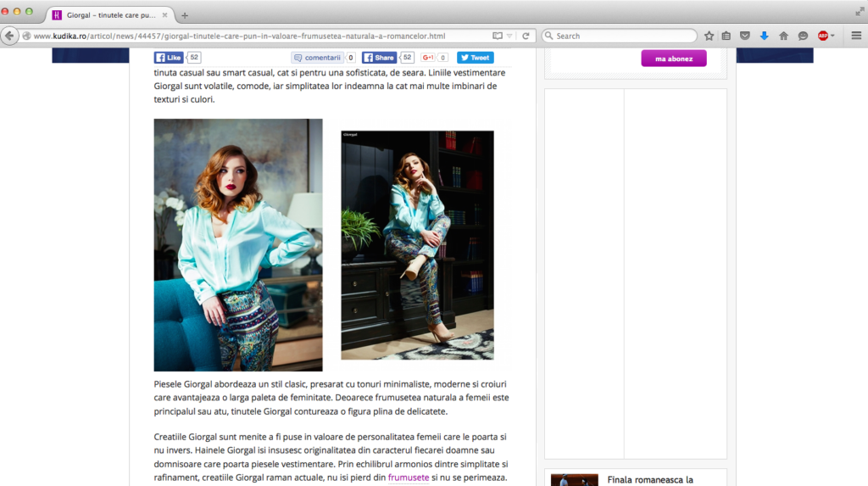Save the page to Pocket
The image size is (868, 486).
(745, 36)
